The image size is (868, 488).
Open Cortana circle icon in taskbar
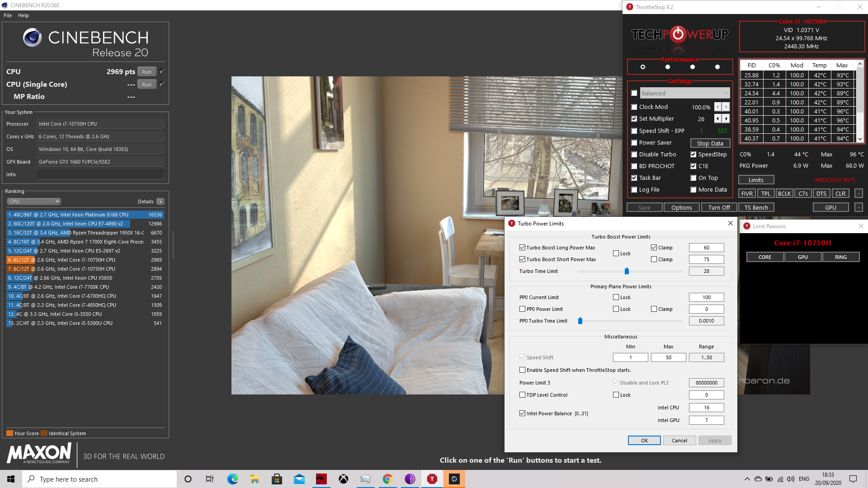click(188, 479)
